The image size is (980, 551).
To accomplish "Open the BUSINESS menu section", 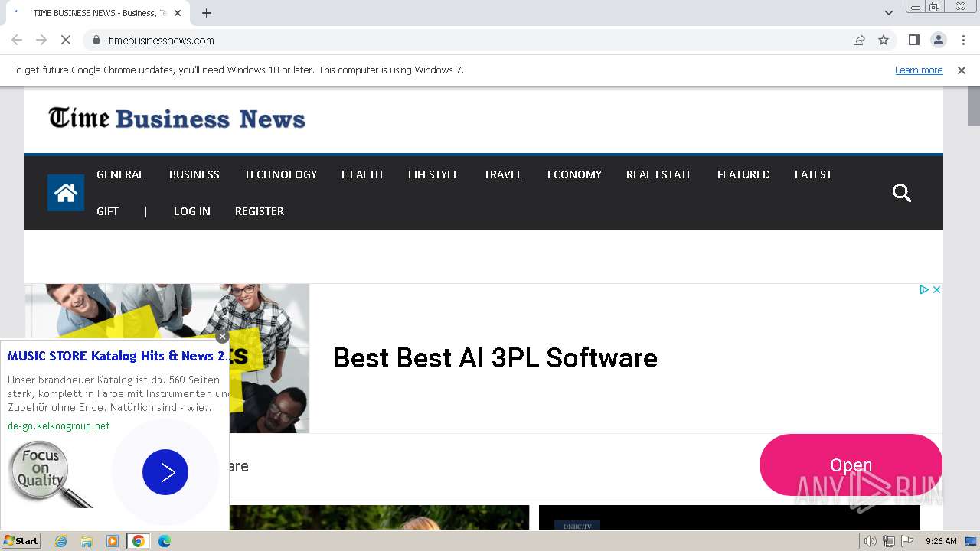I will [194, 174].
